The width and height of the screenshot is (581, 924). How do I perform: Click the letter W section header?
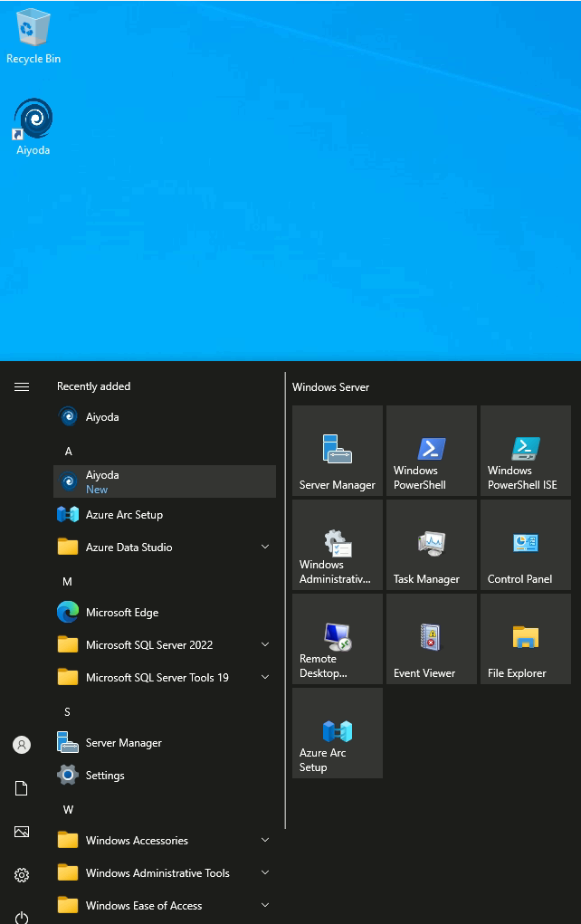(x=69, y=810)
